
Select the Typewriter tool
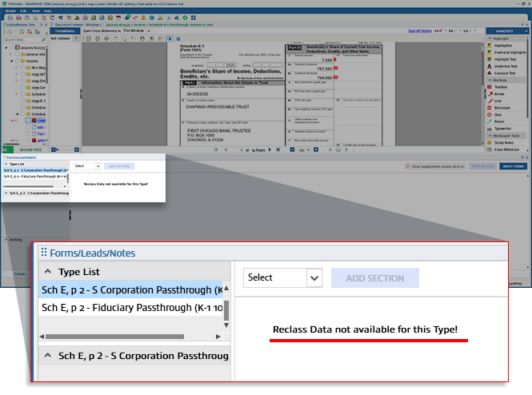(502, 128)
